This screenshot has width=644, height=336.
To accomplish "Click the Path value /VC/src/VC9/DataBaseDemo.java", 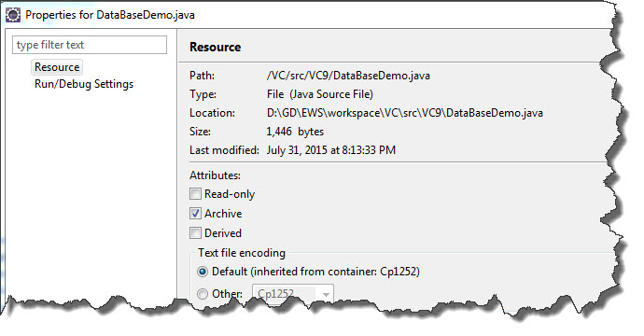I will click(348, 76).
